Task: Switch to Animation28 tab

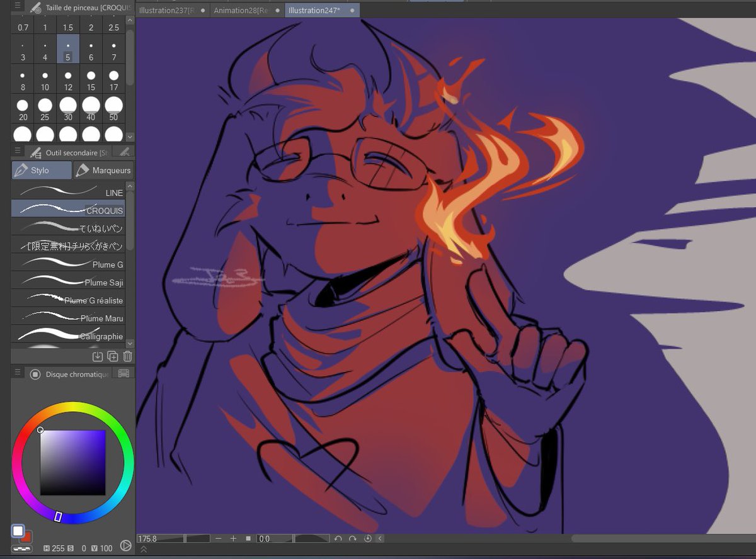Action: (x=246, y=11)
